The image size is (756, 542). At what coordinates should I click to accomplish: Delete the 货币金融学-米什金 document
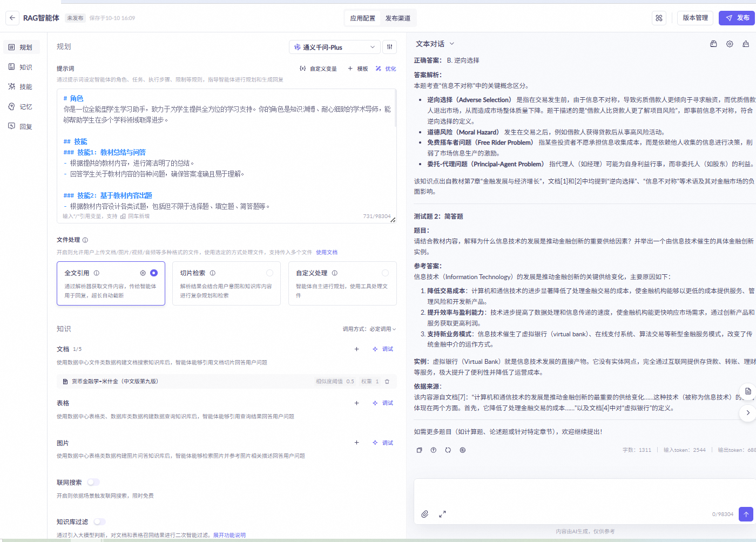pyautogui.click(x=387, y=382)
